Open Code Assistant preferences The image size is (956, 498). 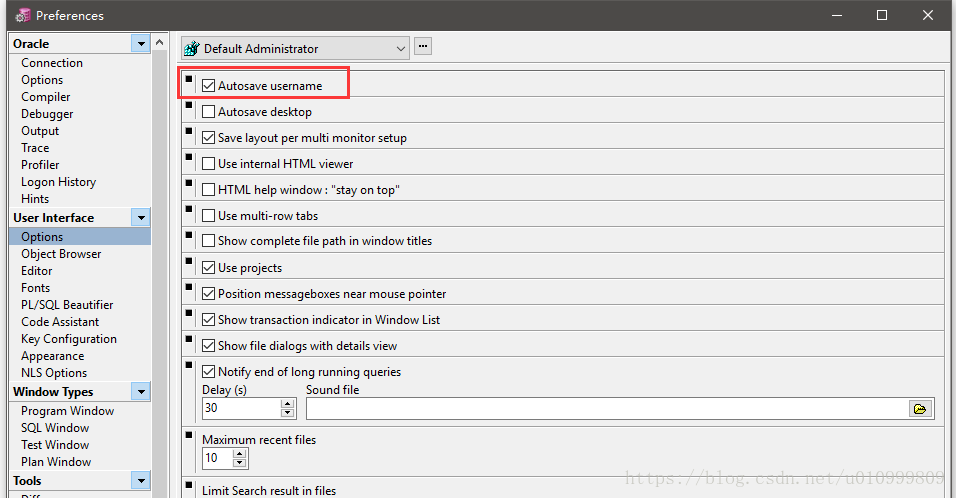tap(60, 322)
